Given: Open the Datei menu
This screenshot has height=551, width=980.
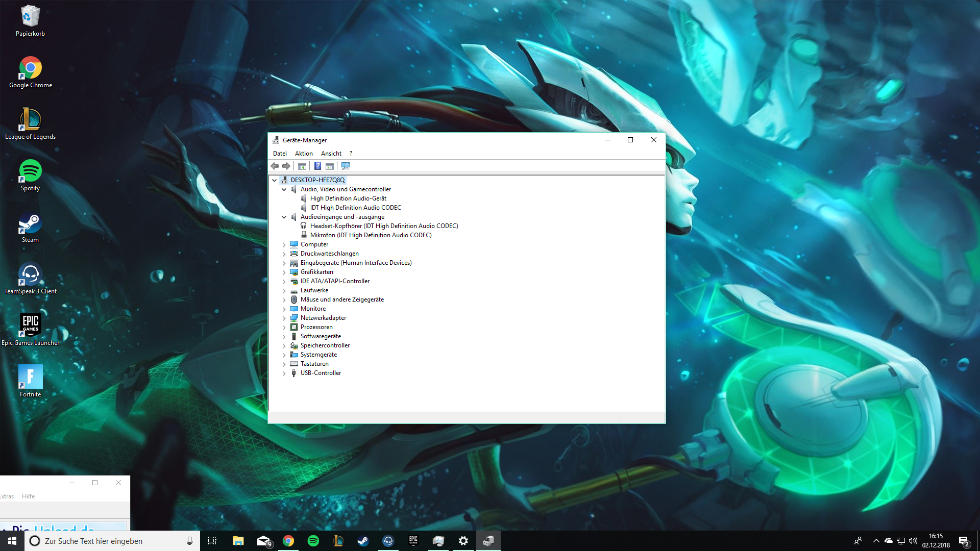Looking at the screenshot, I should point(280,154).
